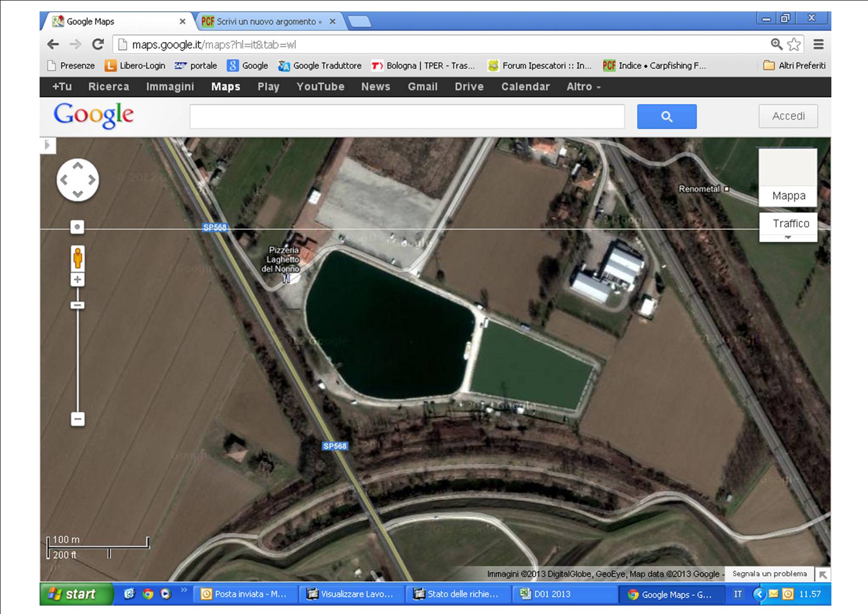Open the Altro dropdown menu
The width and height of the screenshot is (868, 614).
click(583, 87)
